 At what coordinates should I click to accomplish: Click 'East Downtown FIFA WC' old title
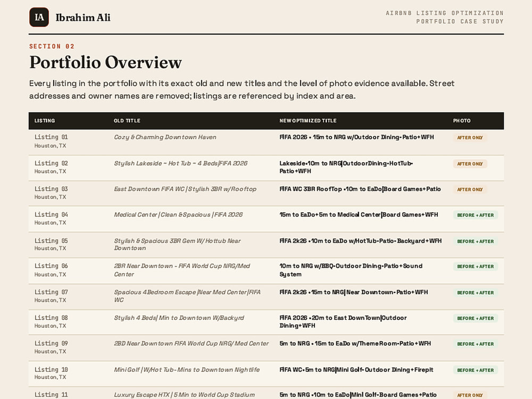tap(185, 189)
